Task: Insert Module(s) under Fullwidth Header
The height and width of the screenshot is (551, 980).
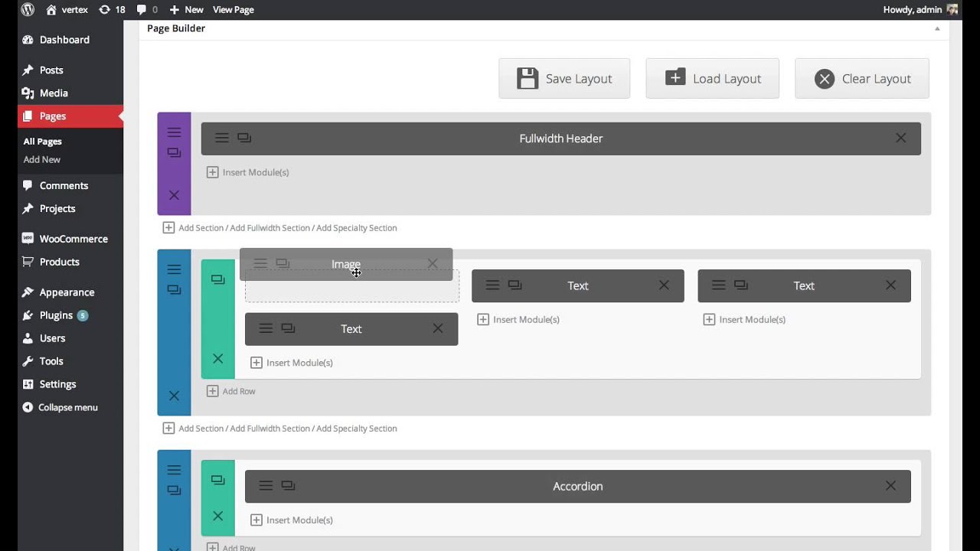Action: click(248, 172)
